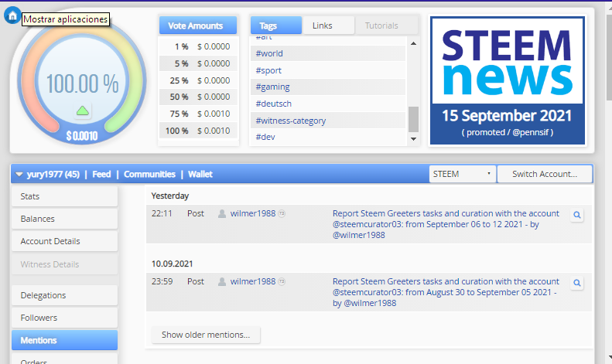The width and height of the screenshot is (612, 364).
Task: Open Delegations in sidebar
Action: [x=64, y=295]
